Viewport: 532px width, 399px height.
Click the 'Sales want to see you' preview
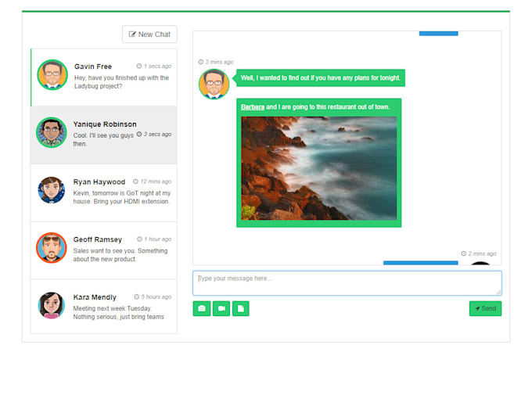click(x=120, y=255)
